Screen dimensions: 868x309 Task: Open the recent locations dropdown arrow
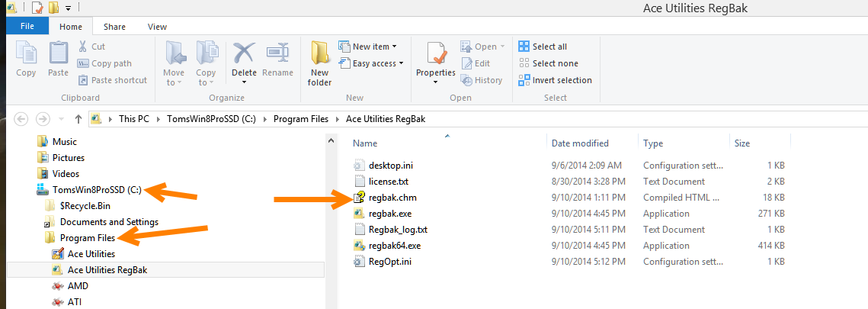[61, 118]
